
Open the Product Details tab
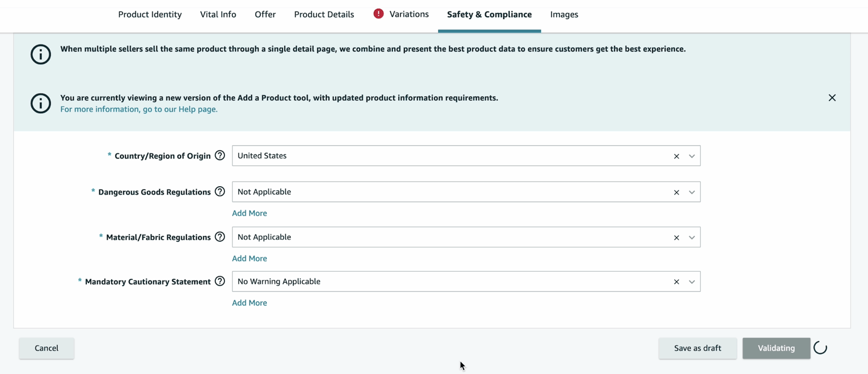click(x=323, y=14)
